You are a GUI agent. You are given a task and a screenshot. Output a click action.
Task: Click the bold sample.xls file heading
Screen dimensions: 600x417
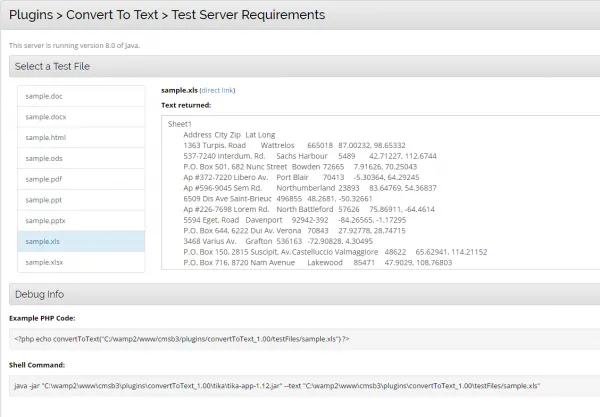(178, 90)
